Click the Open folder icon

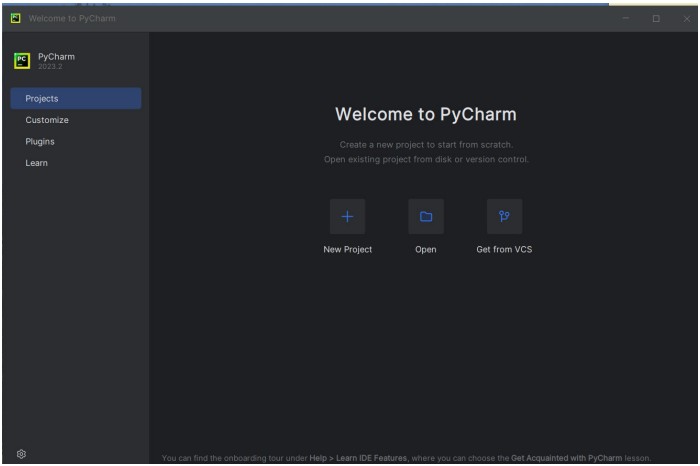(426, 216)
